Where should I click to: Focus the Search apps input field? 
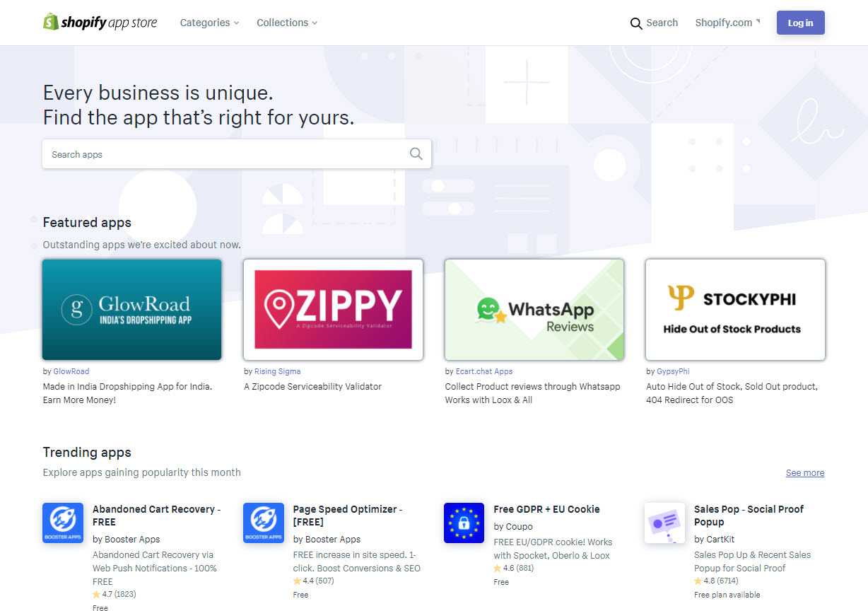click(x=237, y=154)
